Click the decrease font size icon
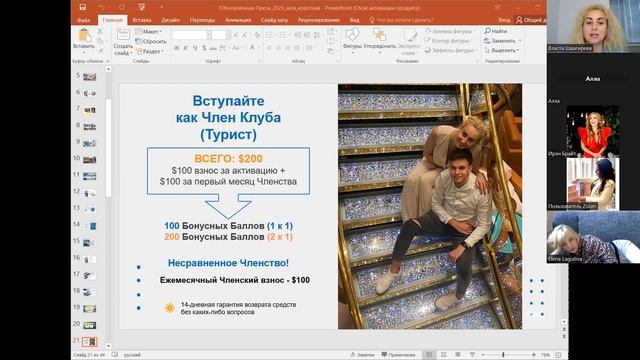 click(245, 36)
